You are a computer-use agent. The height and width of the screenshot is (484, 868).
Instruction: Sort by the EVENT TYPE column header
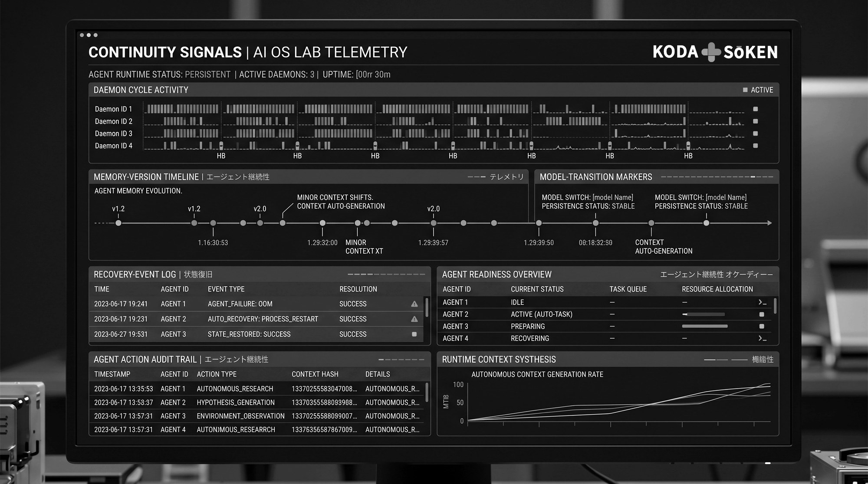click(226, 289)
